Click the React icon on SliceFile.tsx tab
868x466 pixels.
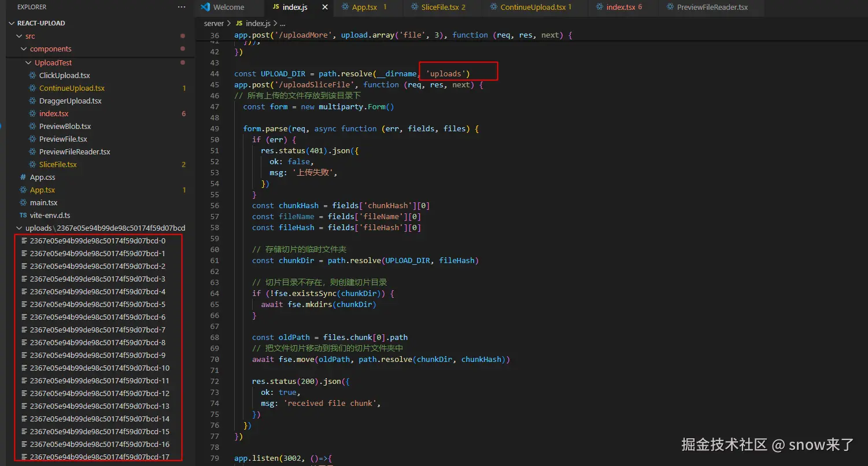click(415, 8)
